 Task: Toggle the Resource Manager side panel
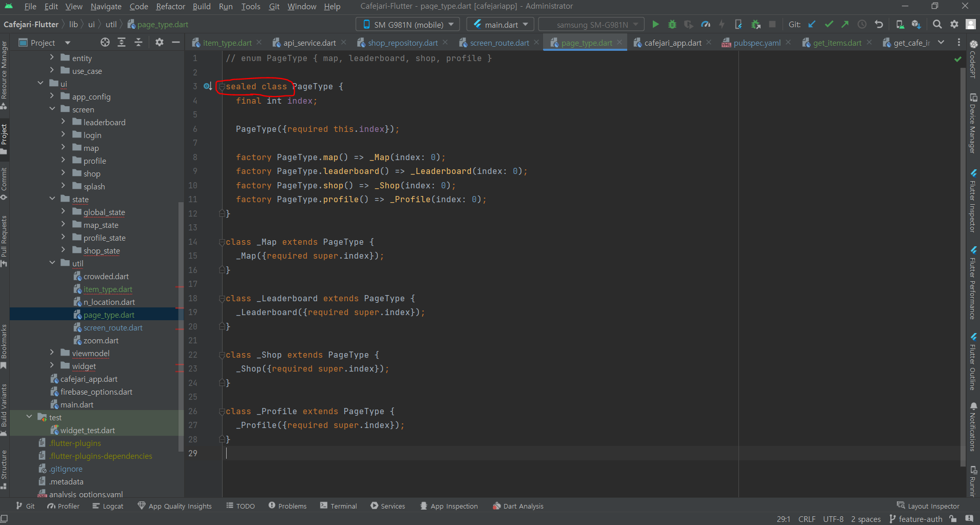point(4,75)
